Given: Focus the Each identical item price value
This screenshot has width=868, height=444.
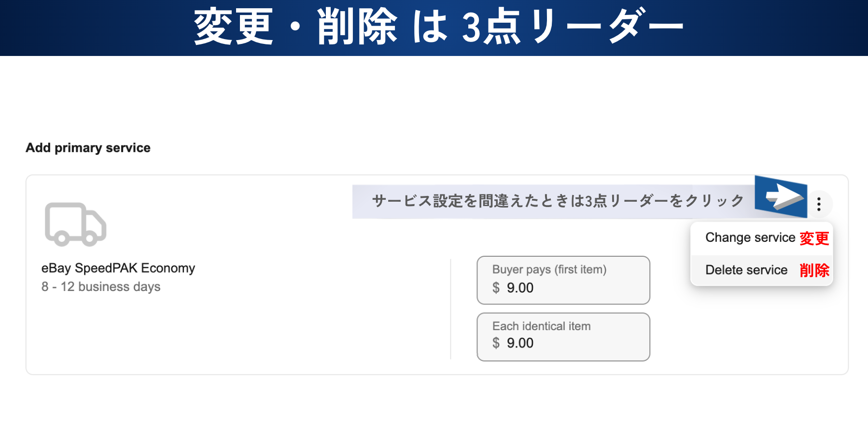Looking at the screenshot, I should point(520,343).
